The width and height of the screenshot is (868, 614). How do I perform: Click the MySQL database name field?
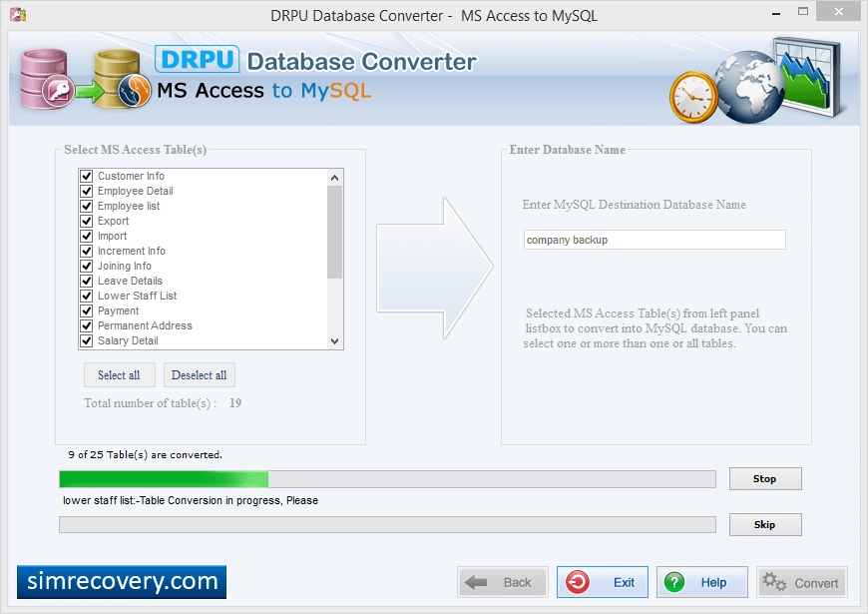coord(654,240)
